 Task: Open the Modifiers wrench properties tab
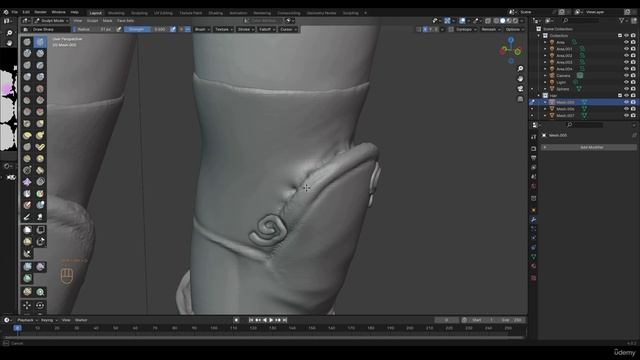pyautogui.click(x=533, y=220)
